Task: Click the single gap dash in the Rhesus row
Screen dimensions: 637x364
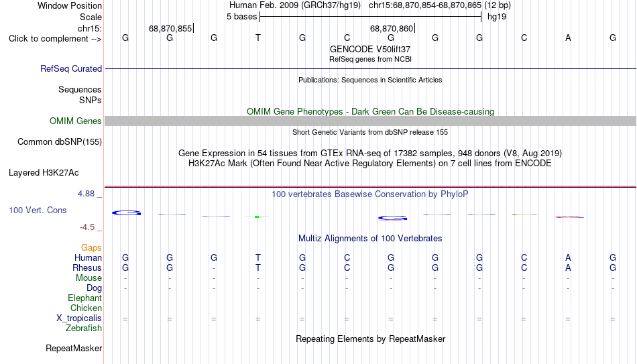Action: pos(214,269)
